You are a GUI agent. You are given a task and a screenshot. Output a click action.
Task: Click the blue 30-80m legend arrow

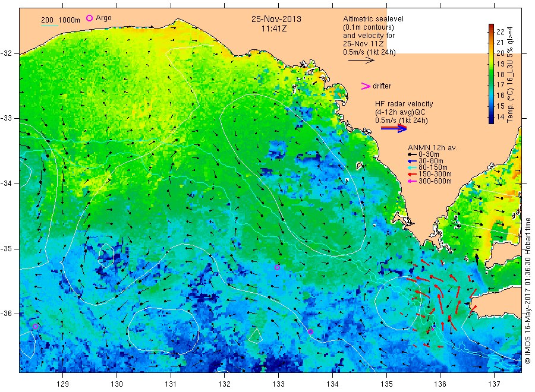tap(412, 161)
